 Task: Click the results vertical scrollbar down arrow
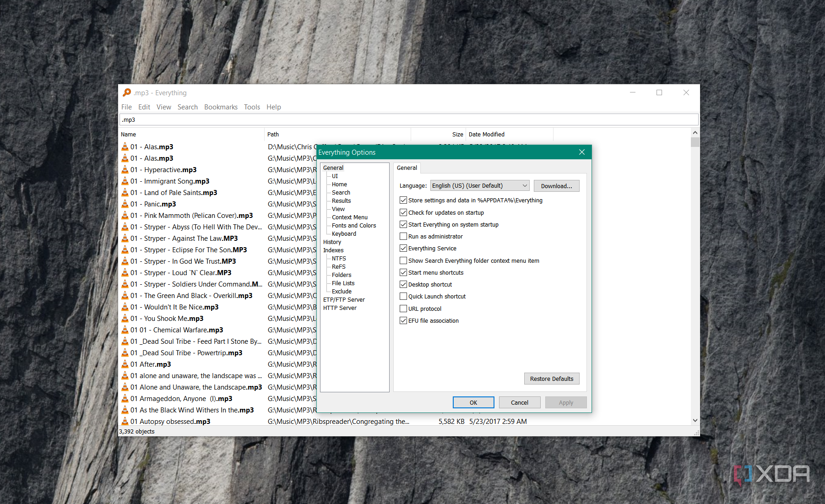tap(695, 420)
